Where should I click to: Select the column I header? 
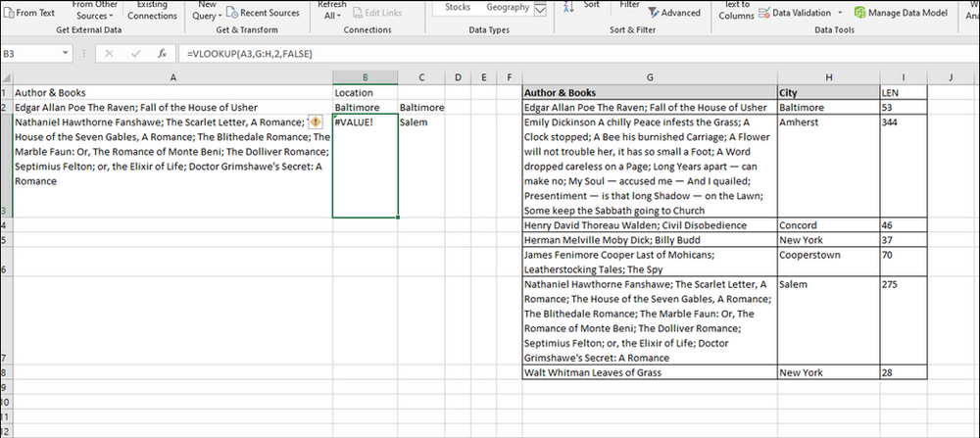pyautogui.click(x=904, y=77)
